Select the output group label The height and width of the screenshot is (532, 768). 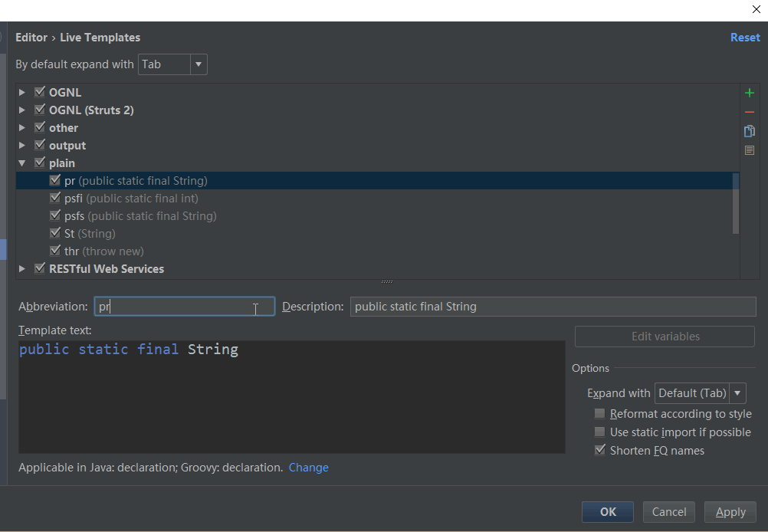67,146
